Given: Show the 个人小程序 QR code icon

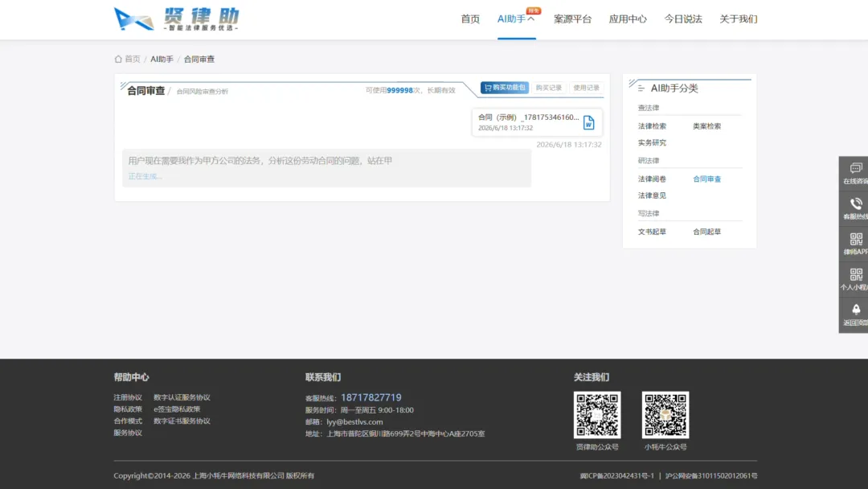Looking at the screenshot, I should [856, 274].
